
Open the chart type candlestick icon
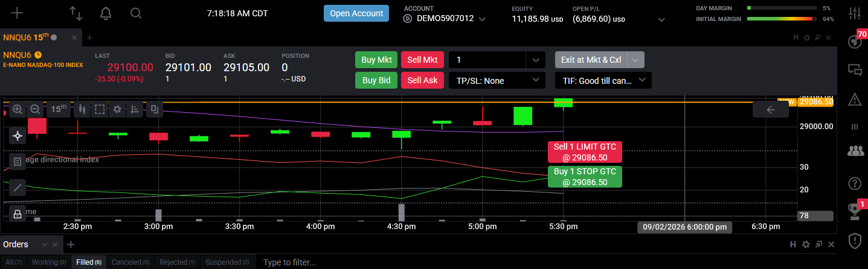tap(82, 109)
